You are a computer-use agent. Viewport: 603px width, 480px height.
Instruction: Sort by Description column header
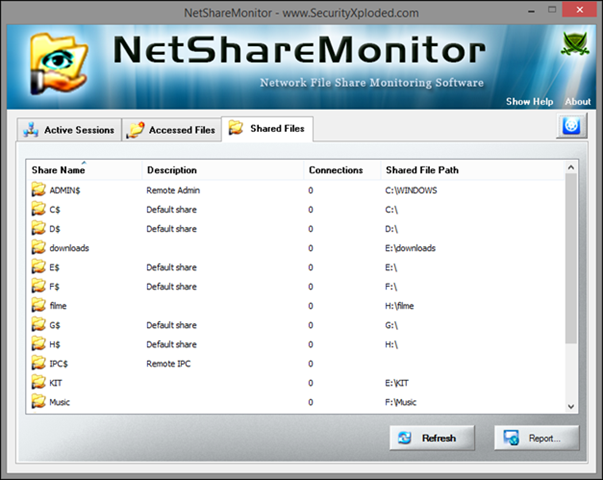(223, 170)
